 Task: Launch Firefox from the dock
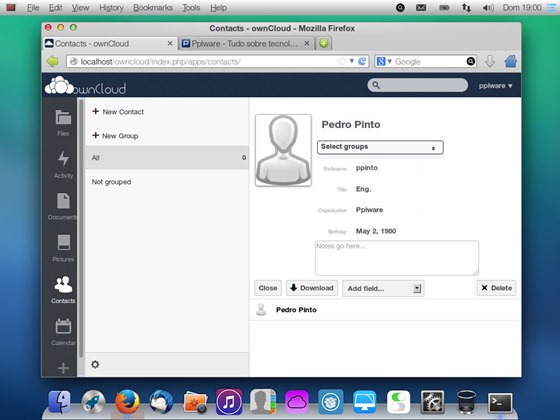tap(127, 401)
